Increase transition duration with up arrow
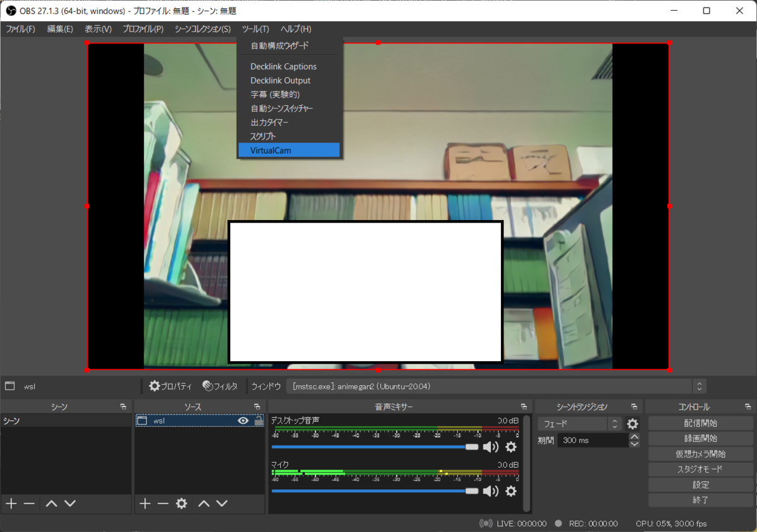Image resolution: width=757 pixels, height=532 pixels. tap(635, 437)
